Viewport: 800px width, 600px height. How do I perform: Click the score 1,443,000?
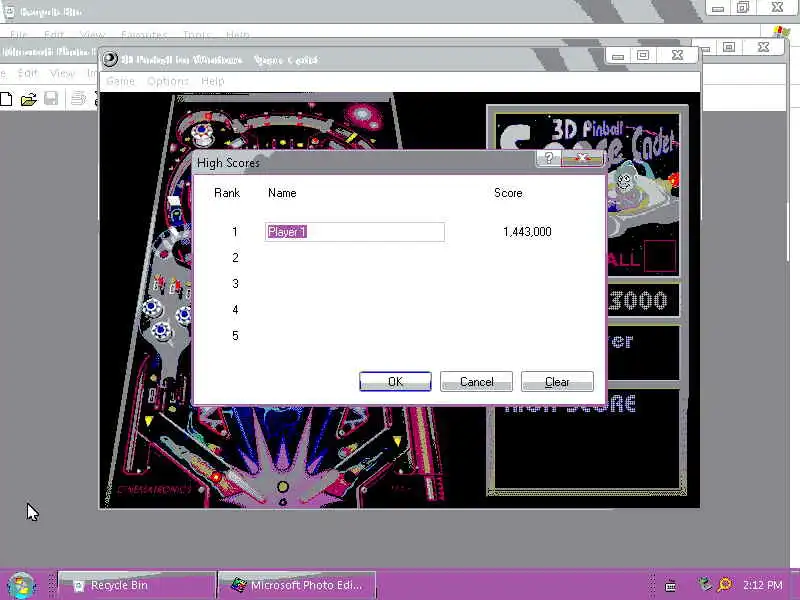point(527,232)
